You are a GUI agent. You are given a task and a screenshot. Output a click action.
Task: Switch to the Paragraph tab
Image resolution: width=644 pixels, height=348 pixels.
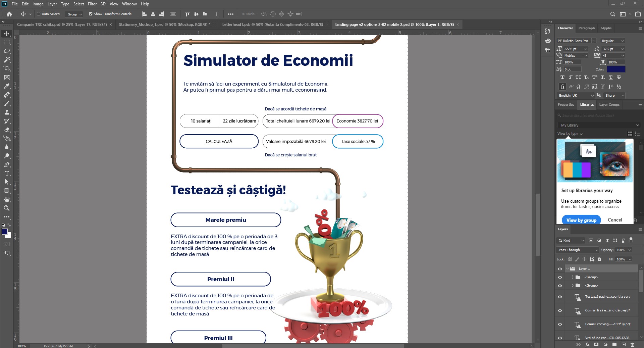pyautogui.click(x=586, y=28)
